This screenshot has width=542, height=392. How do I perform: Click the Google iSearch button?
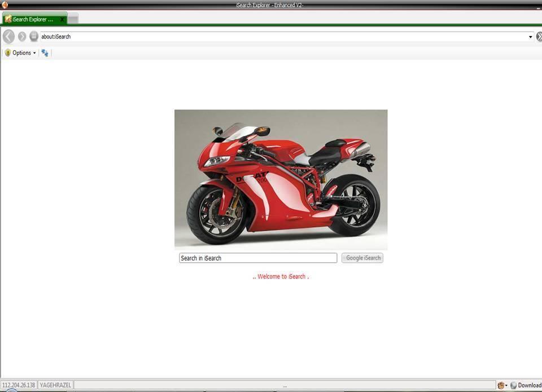point(362,258)
